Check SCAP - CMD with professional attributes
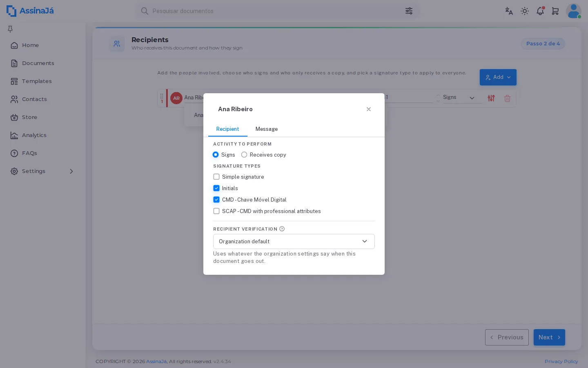 (216, 211)
